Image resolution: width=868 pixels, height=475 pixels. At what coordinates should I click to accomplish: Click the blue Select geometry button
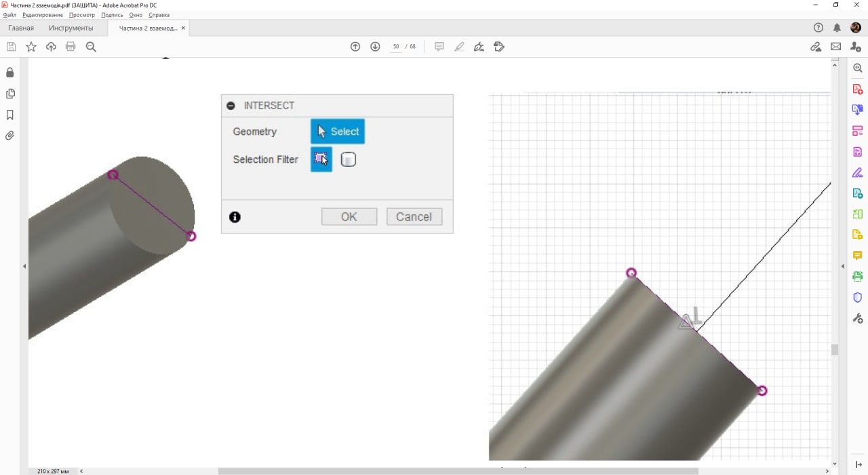[338, 132]
